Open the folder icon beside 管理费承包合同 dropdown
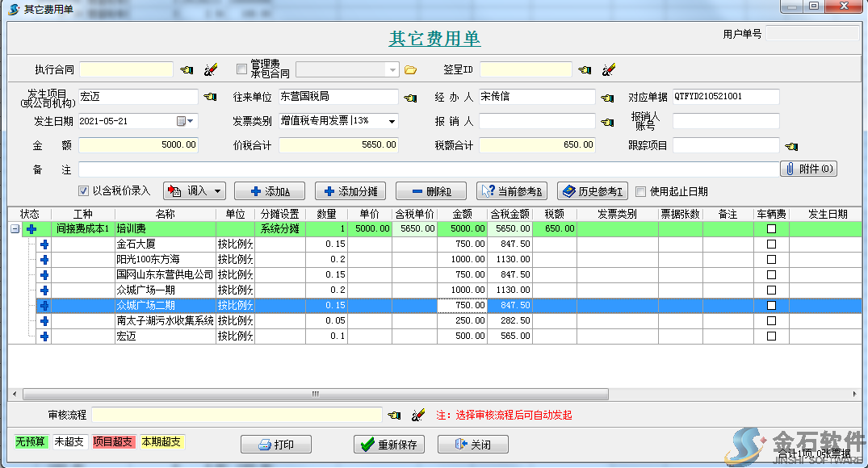This screenshot has width=868, height=468. tap(410, 69)
